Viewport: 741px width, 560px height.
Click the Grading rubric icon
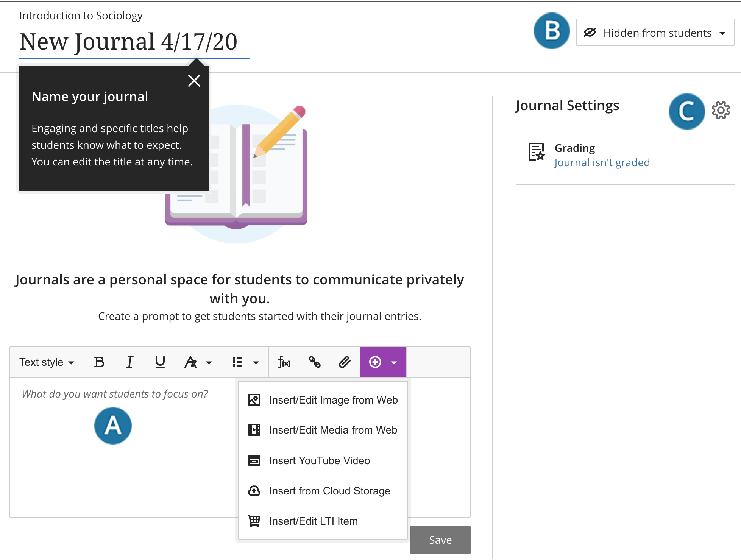click(536, 152)
